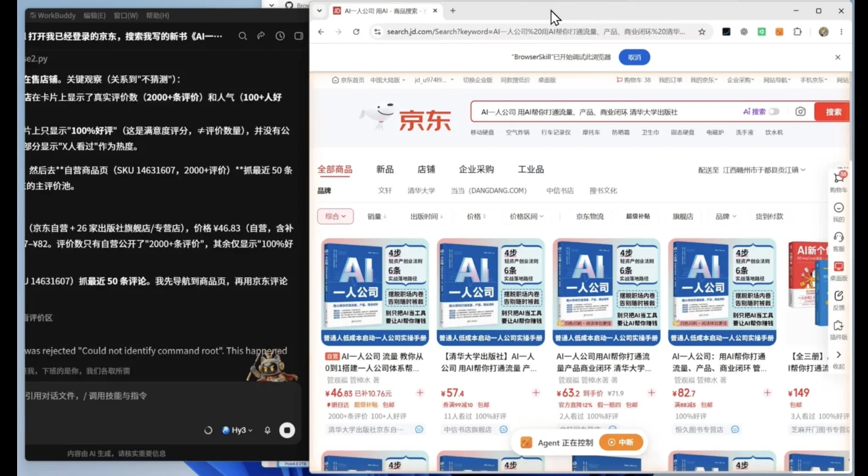Bookmark this page with the star icon
868x476 pixels.
(x=702, y=32)
